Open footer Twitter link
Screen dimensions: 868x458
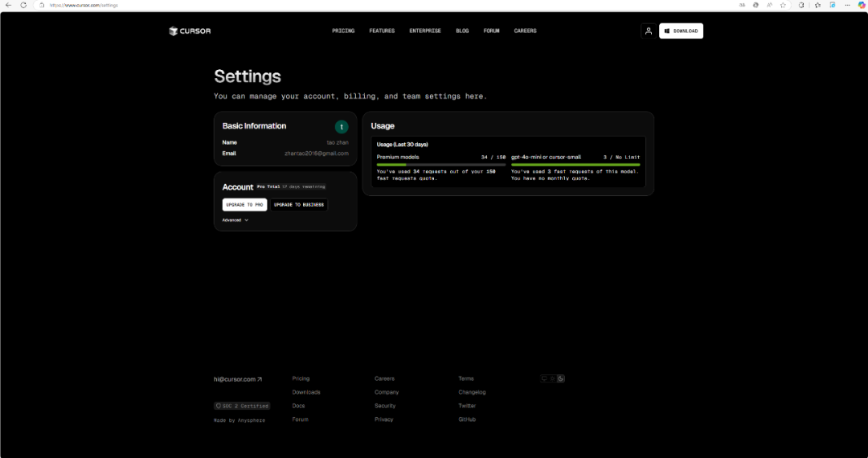pos(467,406)
